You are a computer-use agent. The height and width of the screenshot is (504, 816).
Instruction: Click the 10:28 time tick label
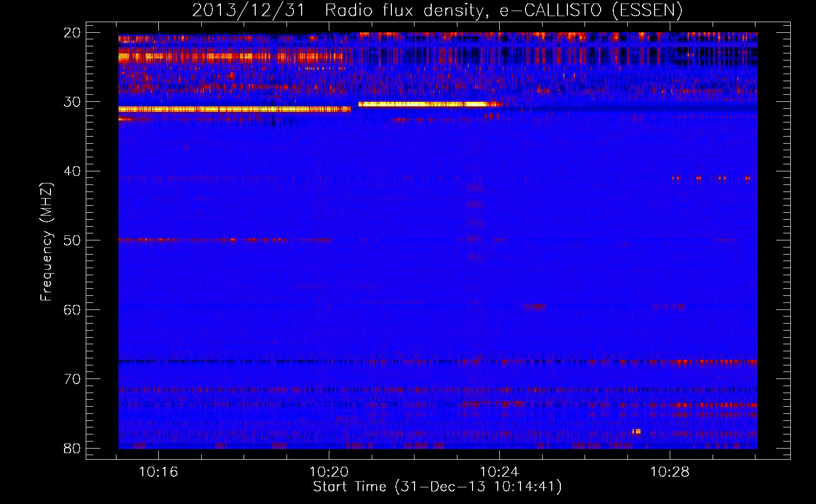coord(670,472)
